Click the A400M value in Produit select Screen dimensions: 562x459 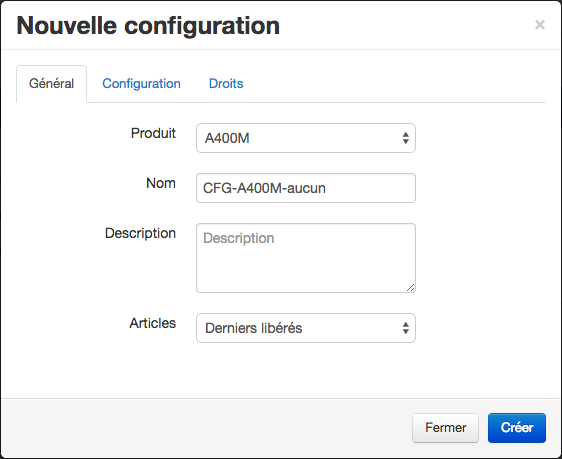point(227,138)
